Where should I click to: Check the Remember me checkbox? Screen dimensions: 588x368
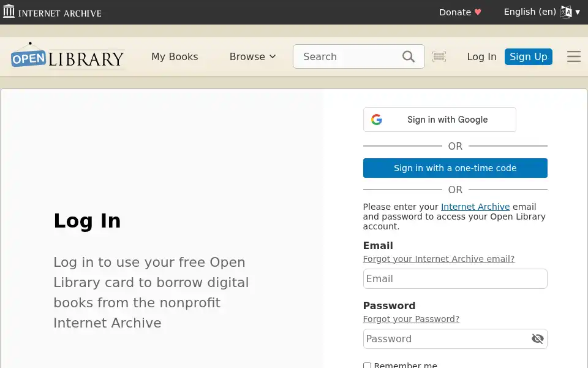tap(367, 366)
